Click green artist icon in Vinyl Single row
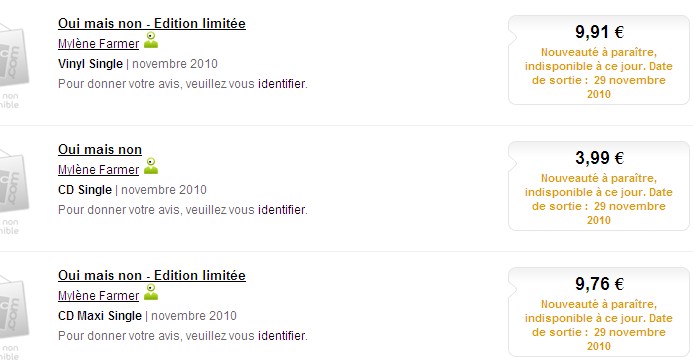 pyautogui.click(x=151, y=40)
